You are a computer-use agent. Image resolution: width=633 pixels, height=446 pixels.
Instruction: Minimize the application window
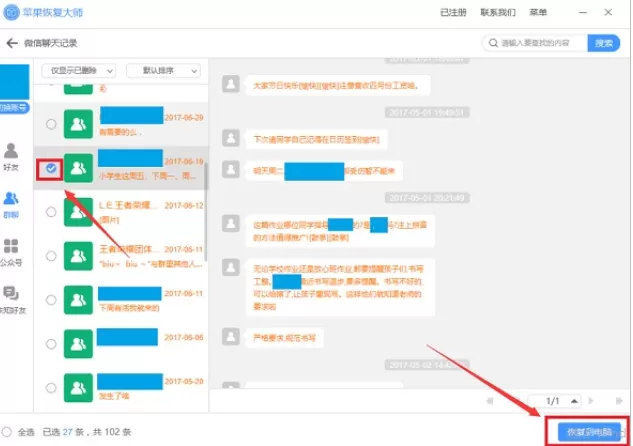click(x=583, y=13)
